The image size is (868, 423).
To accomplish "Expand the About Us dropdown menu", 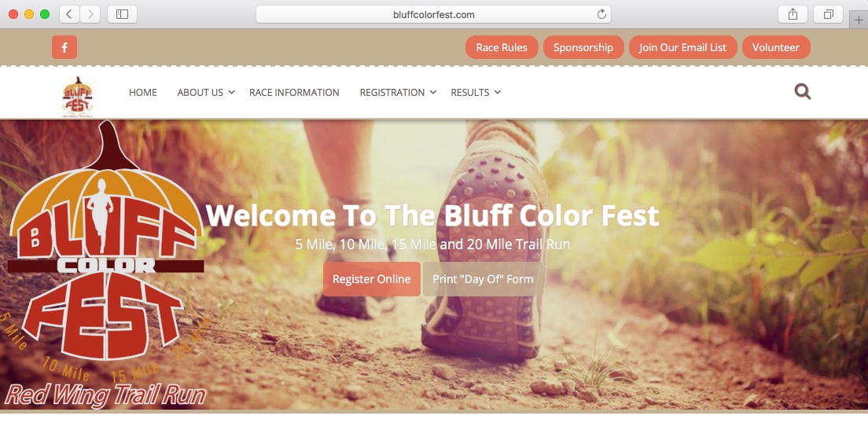I will (205, 93).
